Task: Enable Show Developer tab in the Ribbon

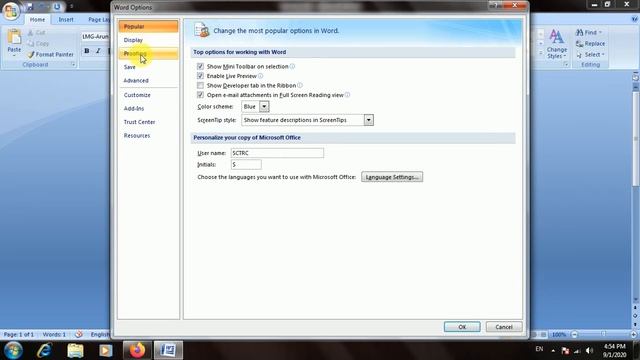Action: pos(200,85)
